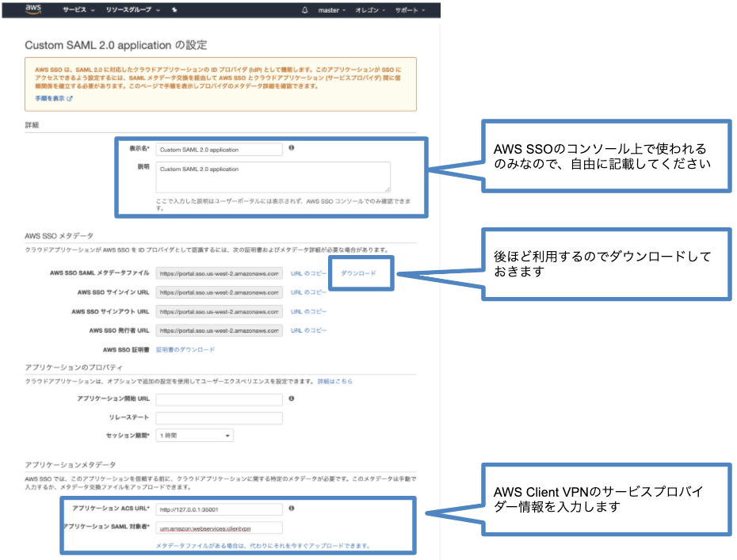The height and width of the screenshot is (560, 737).
Task: Focus the アプリケーション開始 URL input
Action: click(x=219, y=400)
